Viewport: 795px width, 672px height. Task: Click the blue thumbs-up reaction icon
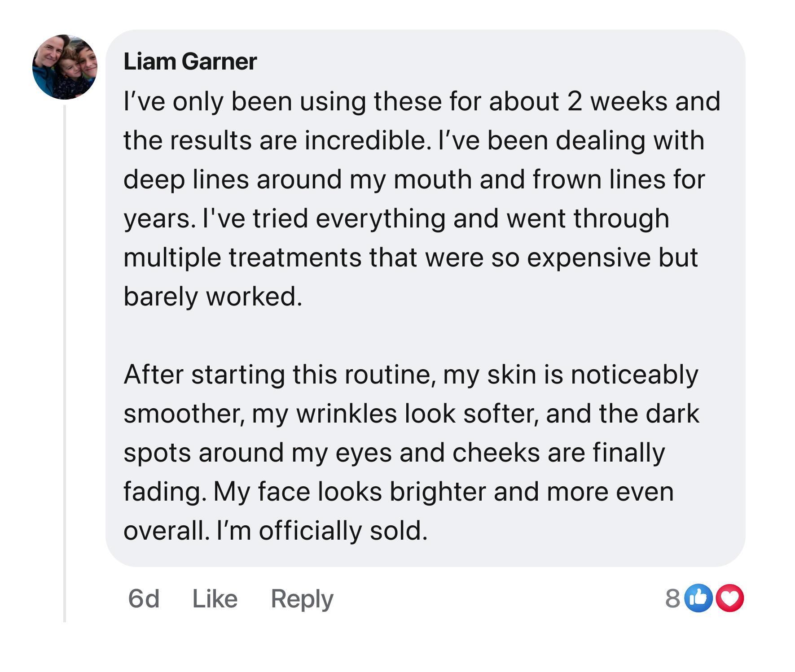tap(698, 598)
